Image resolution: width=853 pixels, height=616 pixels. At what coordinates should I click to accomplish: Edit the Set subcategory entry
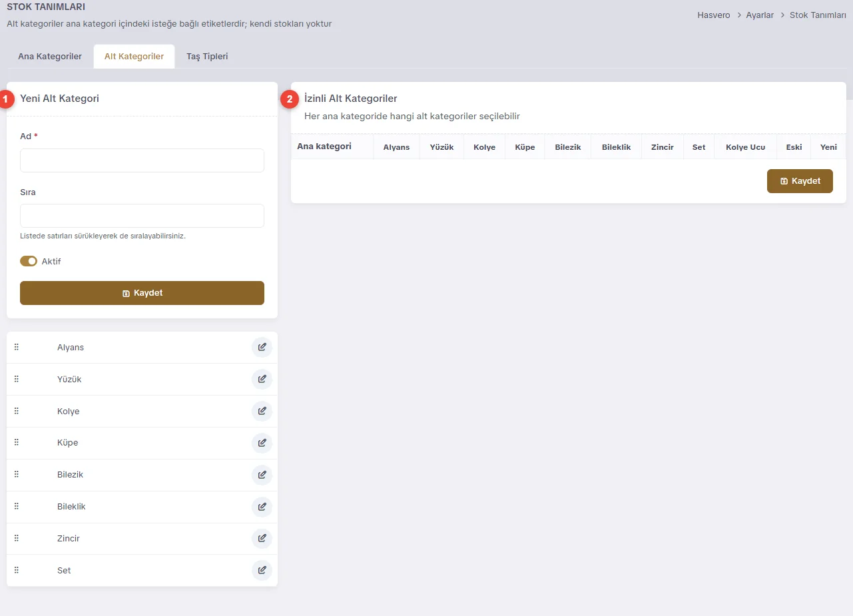(x=262, y=570)
